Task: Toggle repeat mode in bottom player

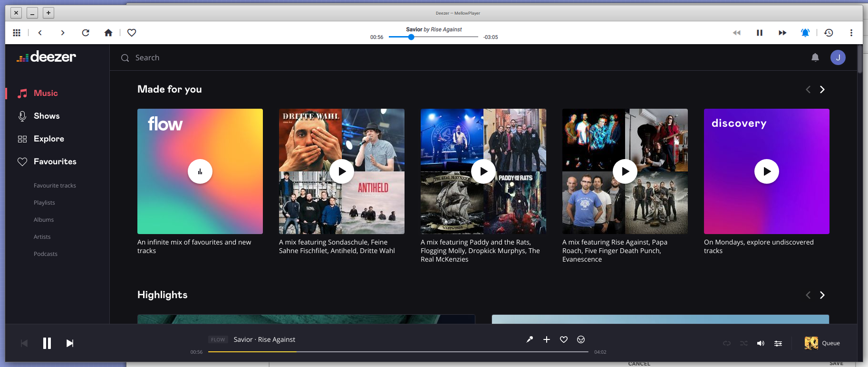Action: click(727, 343)
